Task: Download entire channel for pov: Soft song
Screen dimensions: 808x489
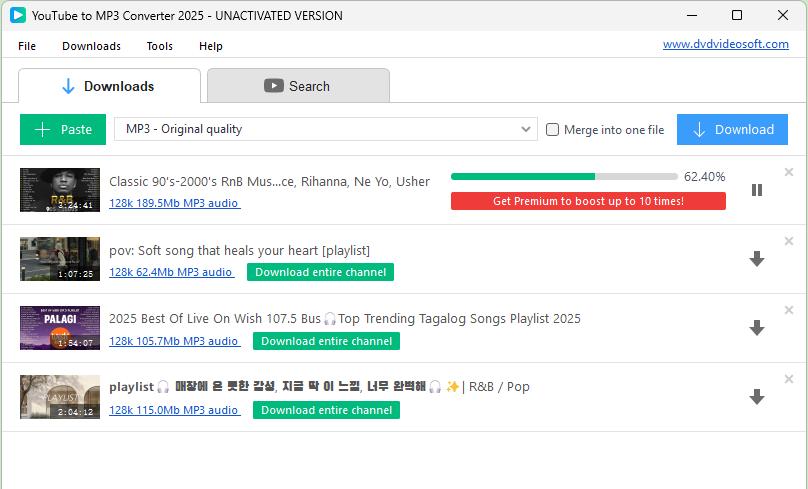Action: 320,272
